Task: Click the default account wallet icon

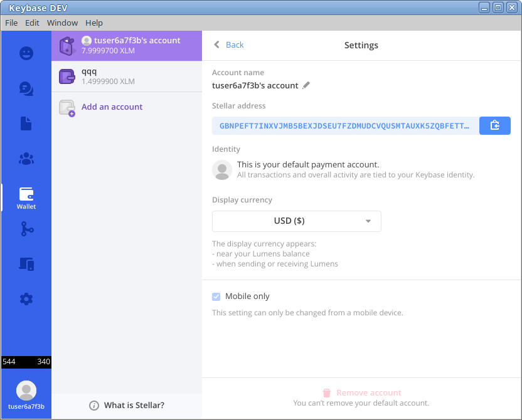Action: pos(67,46)
